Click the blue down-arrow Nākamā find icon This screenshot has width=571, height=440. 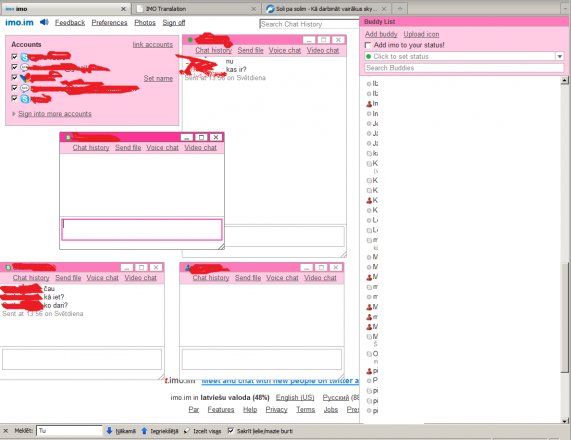109,431
